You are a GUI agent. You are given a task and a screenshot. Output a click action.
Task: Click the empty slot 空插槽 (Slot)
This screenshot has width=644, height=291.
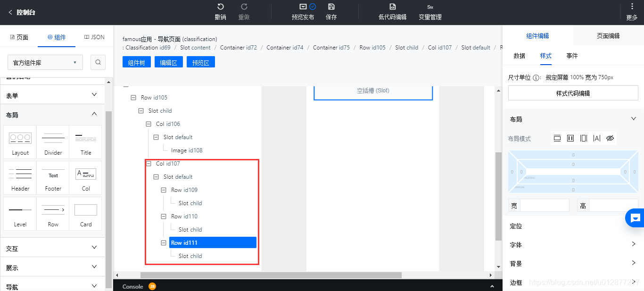point(373,91)
